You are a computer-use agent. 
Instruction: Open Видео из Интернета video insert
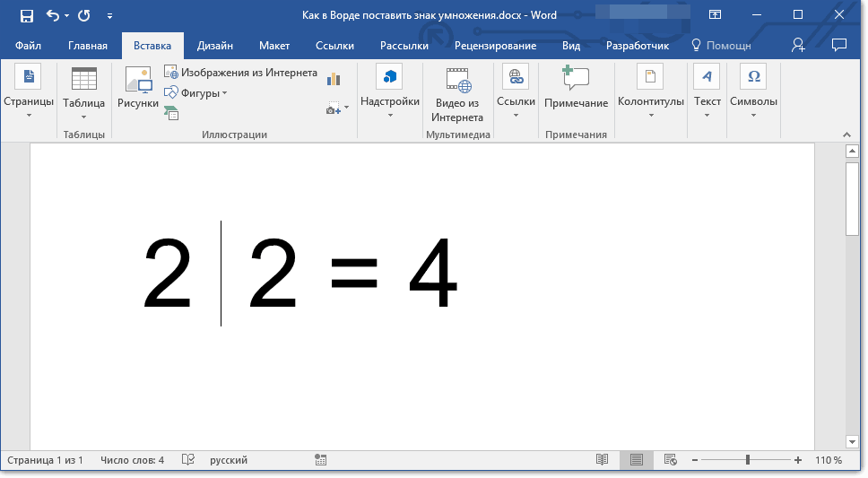click(x=457, y=93)
